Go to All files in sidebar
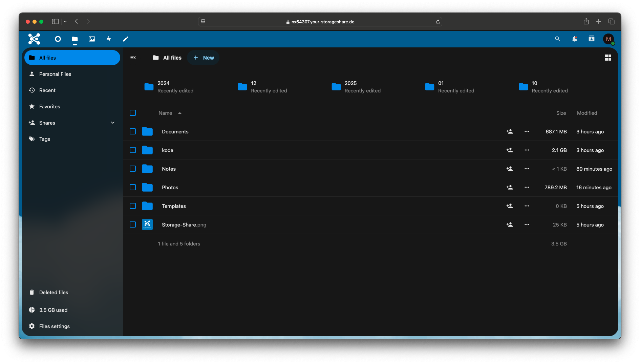 click(72, 58)
